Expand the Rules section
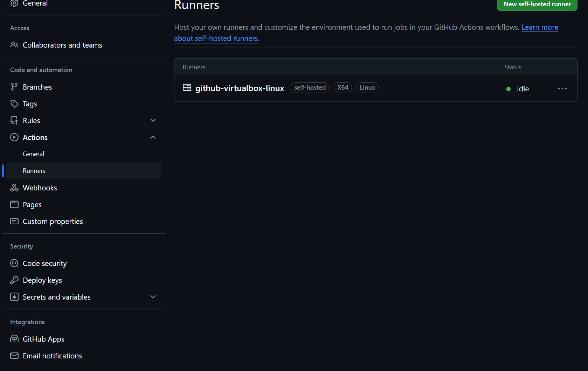The width and height of the screenshot is (588, 371). 153,120
